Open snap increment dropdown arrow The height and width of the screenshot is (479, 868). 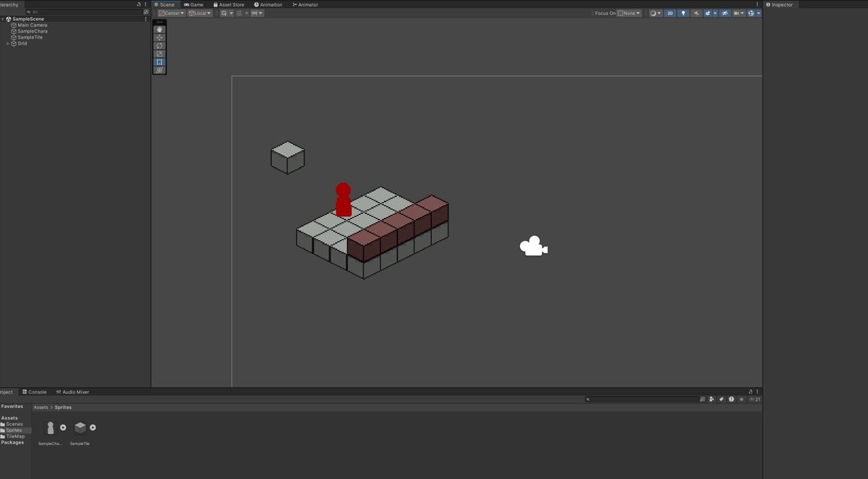(x=260, y=13)
